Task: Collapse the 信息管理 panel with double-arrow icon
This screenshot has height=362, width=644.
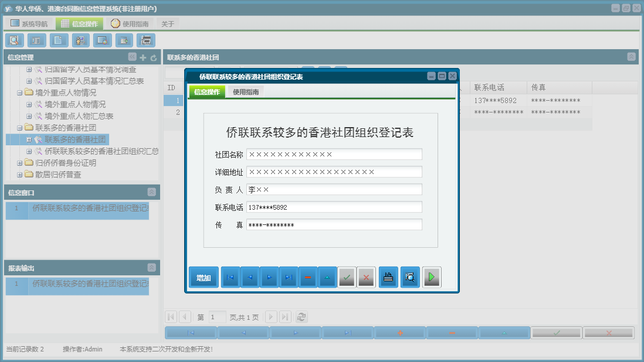Action: pyautogui.click(x=132, y=57)
